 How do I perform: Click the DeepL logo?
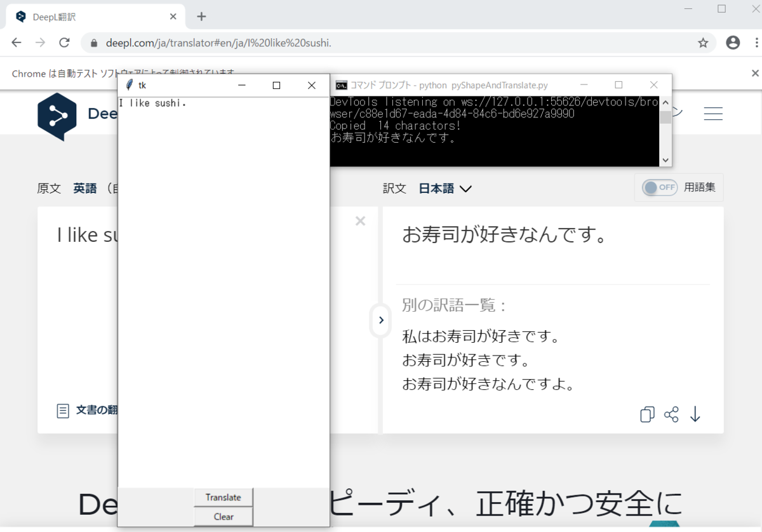tap(58, 114)
